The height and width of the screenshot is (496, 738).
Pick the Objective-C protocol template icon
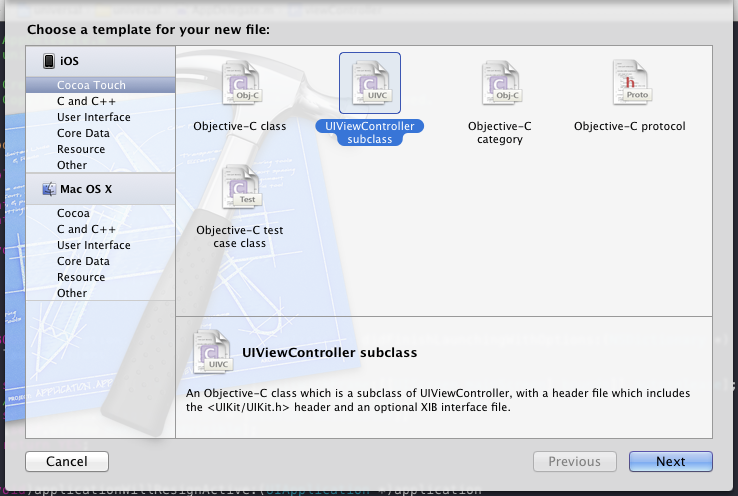pos(629,84)
